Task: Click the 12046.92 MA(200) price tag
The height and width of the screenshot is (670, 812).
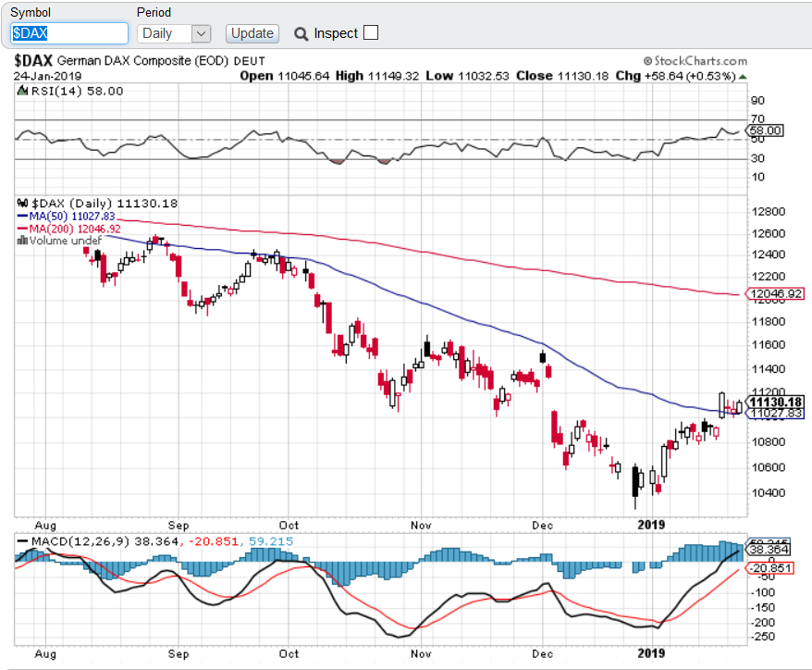Action: pos(775,294)
